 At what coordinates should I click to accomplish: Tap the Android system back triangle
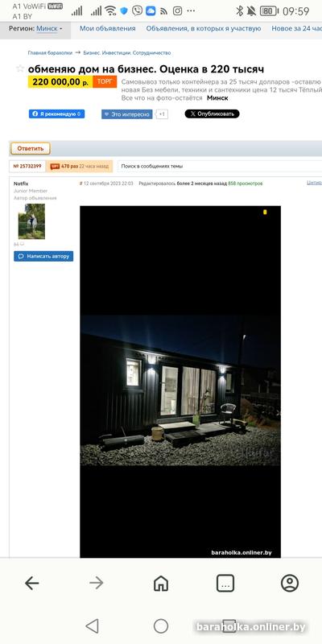[x=92, y=626]
